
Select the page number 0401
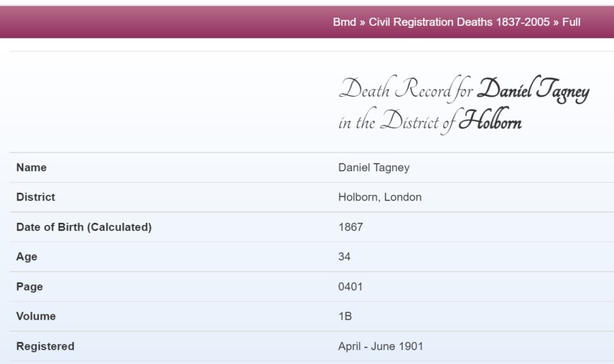point(351,287)
